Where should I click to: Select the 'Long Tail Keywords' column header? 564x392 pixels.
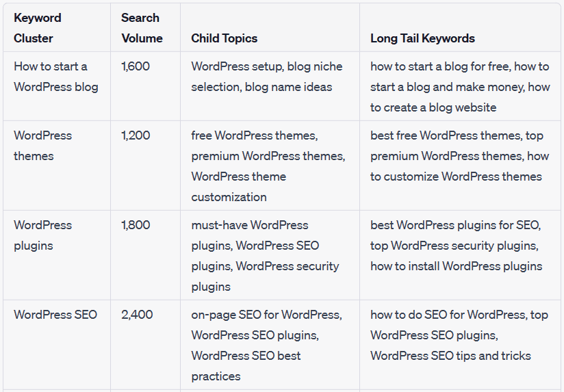(x=460, y=27)
